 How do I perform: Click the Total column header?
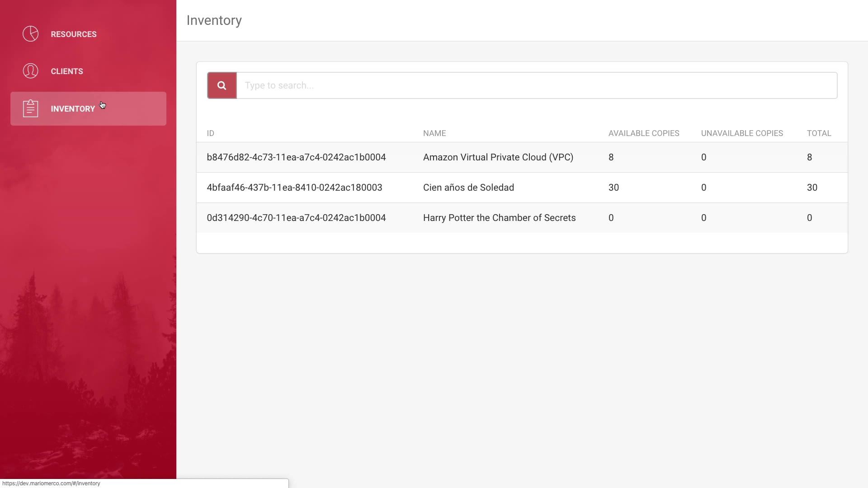point(819,133)
